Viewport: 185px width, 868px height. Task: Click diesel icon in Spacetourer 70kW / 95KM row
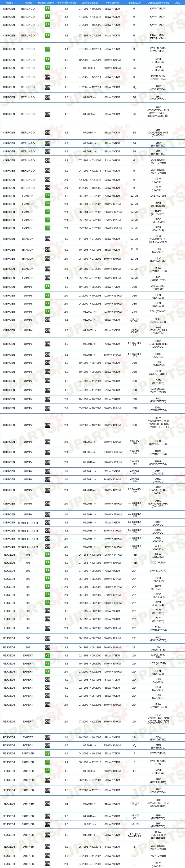(x=48, y=523)
